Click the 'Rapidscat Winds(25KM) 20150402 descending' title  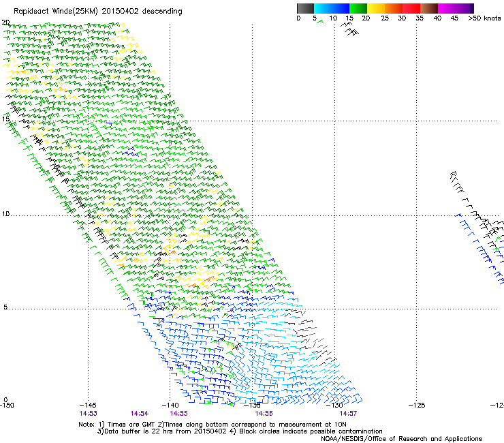(97, 12)
